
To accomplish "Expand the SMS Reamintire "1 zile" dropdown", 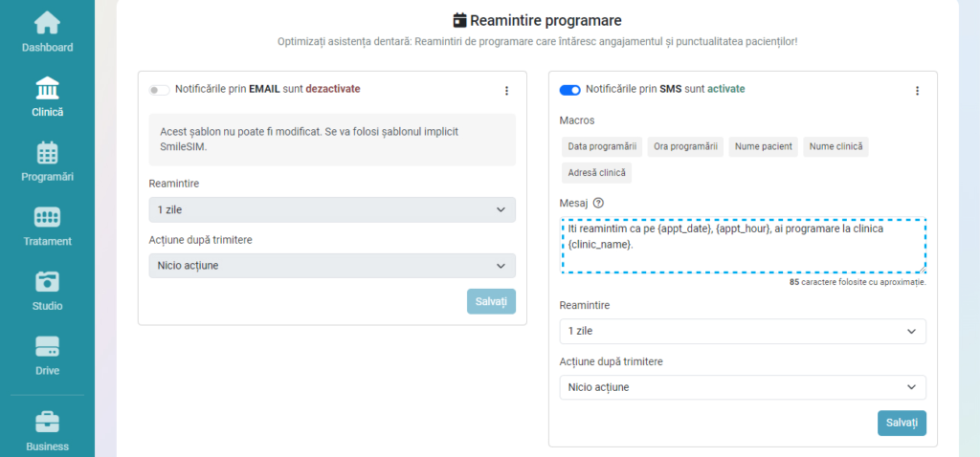I will (743, 331).
